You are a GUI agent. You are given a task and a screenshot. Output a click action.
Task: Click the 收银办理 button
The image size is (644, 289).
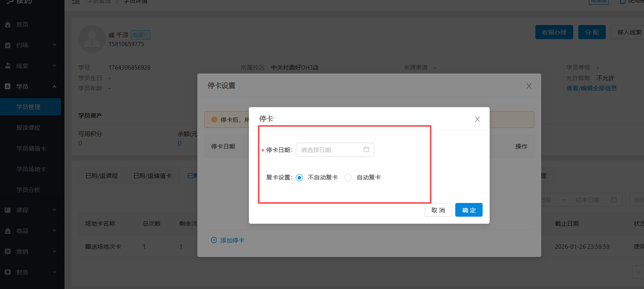tap(554, 32)
